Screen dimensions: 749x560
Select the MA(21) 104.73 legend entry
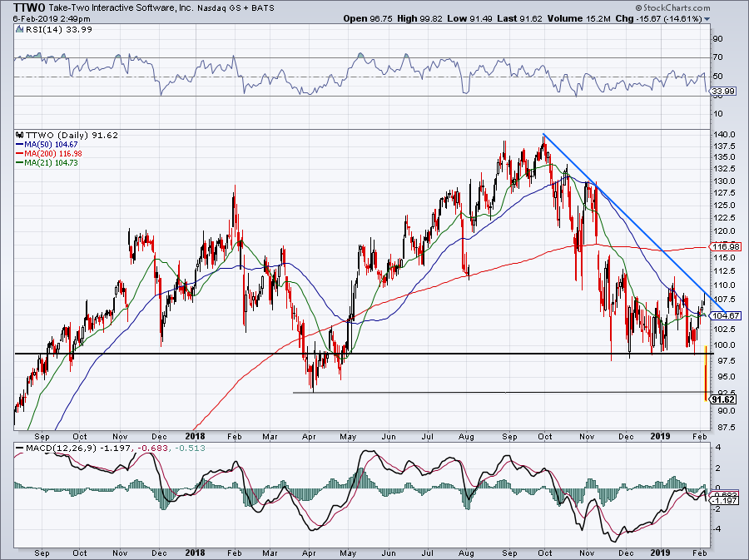(x=47, y=163)
